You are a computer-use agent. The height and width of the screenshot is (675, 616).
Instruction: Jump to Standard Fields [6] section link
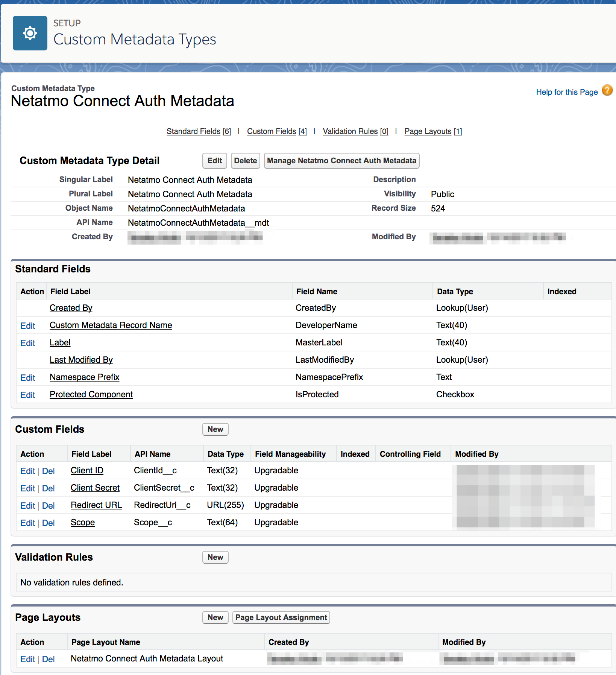tap(199, 131)
